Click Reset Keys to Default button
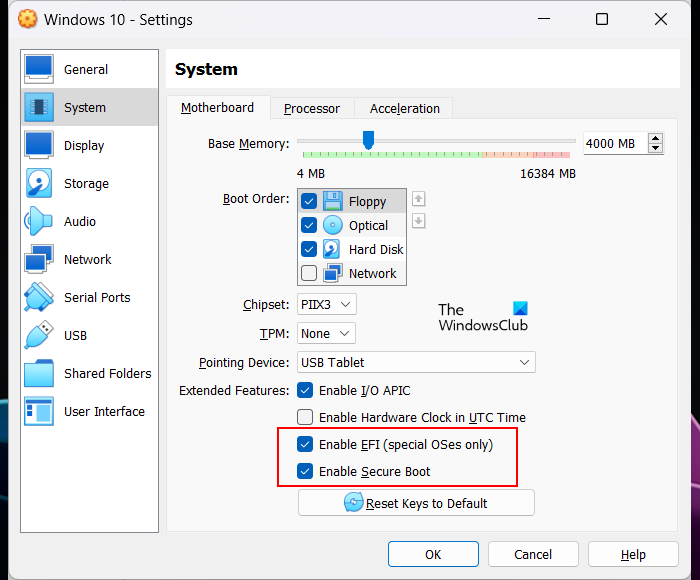Viewport: 700px width, 580px height. (x=416, y=503)
